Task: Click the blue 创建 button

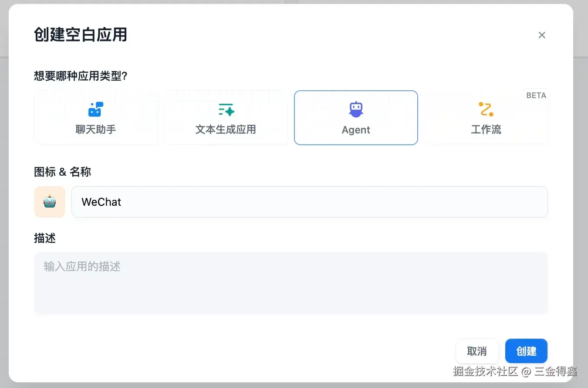Action: pos(526,351)
